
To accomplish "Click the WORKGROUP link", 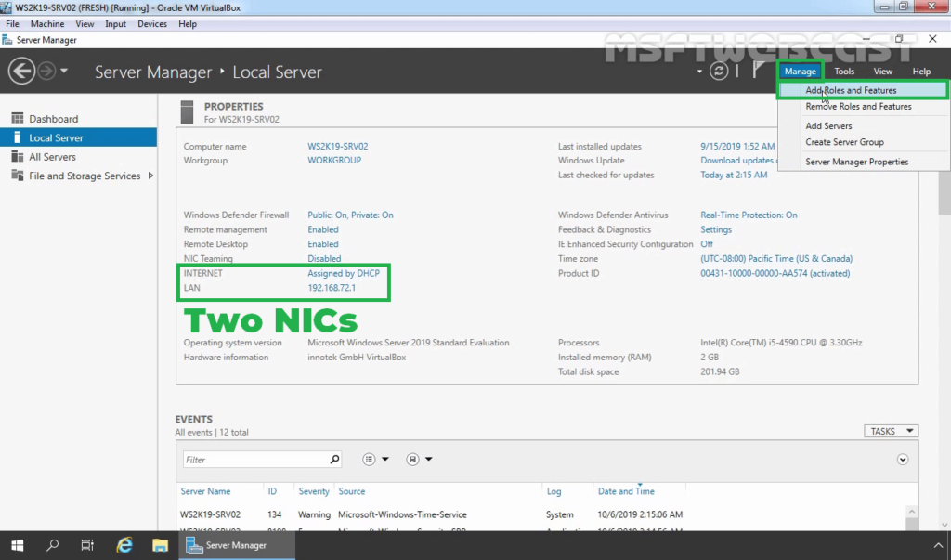I will point(334,160).
